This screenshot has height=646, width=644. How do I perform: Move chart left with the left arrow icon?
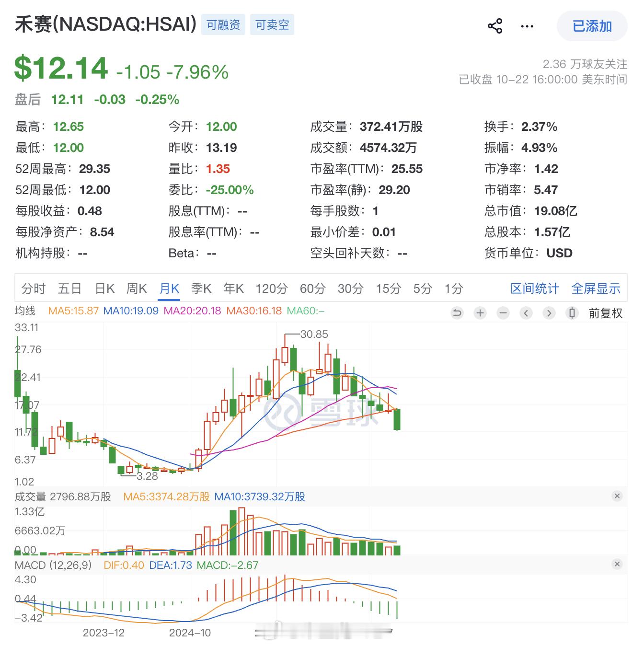(x=526, y=313)
